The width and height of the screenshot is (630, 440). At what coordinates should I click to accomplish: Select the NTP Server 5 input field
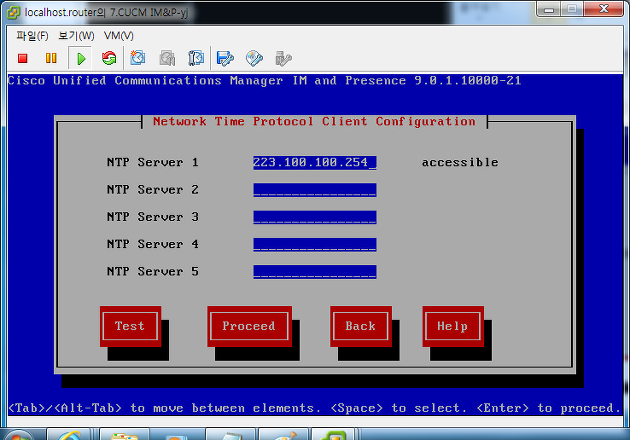(x=315, y=272)
